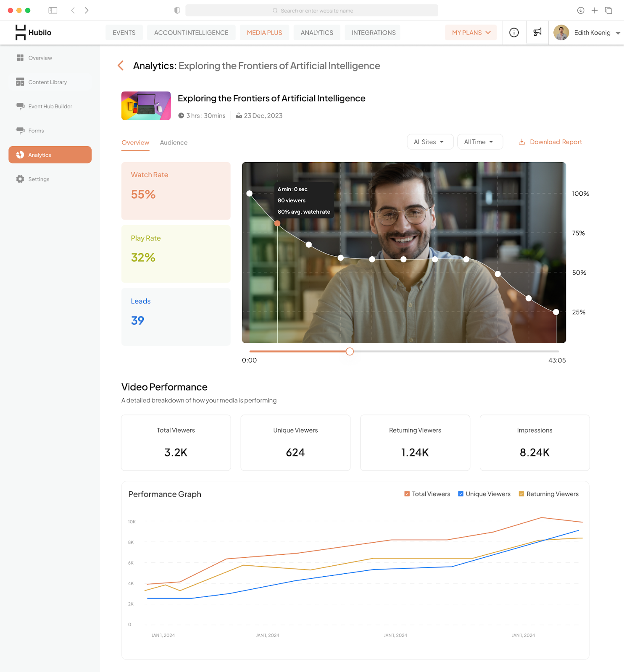The height and width of the screenshot is (672, 624).
Task: Click the Performance Graph heading
Action: (165, 494)
